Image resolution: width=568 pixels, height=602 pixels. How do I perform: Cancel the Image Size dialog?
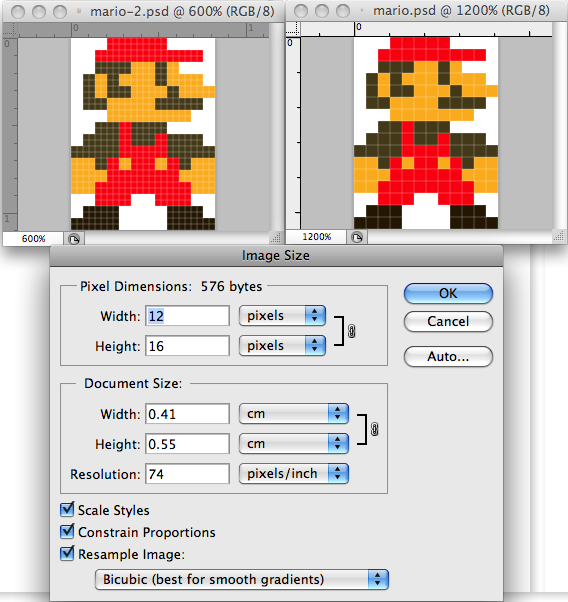tap(448, 321)
